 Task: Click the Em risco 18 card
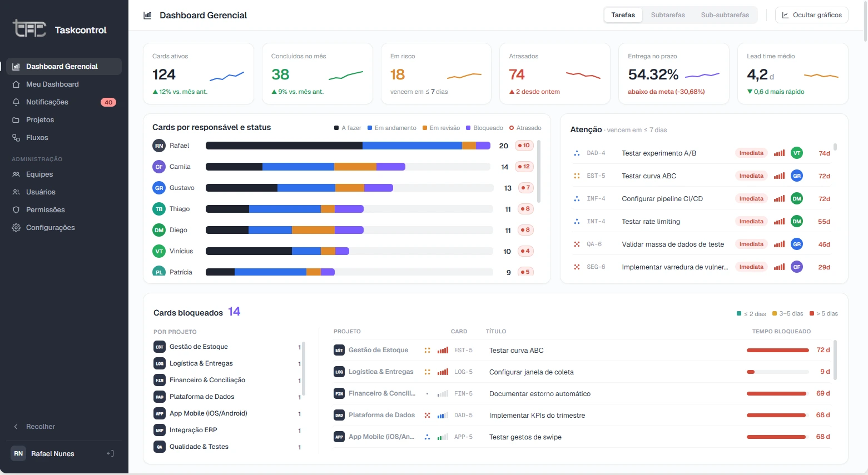[x=436, y=73]
